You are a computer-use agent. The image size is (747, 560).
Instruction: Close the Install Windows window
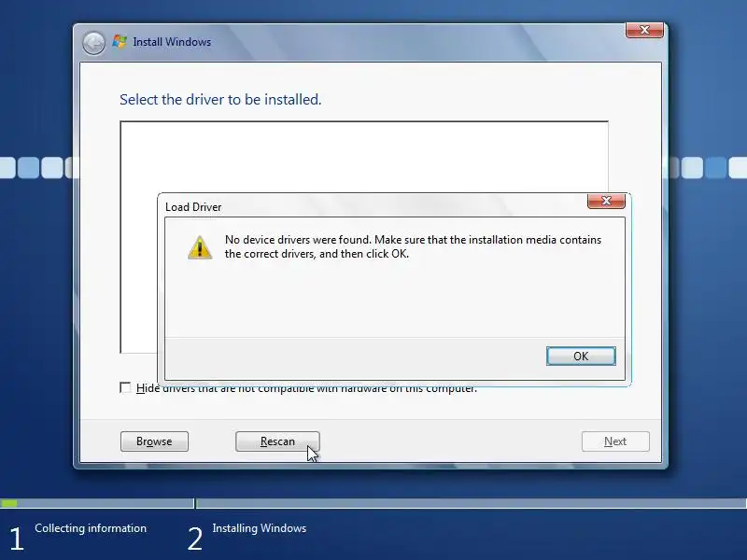click(644, 30)
